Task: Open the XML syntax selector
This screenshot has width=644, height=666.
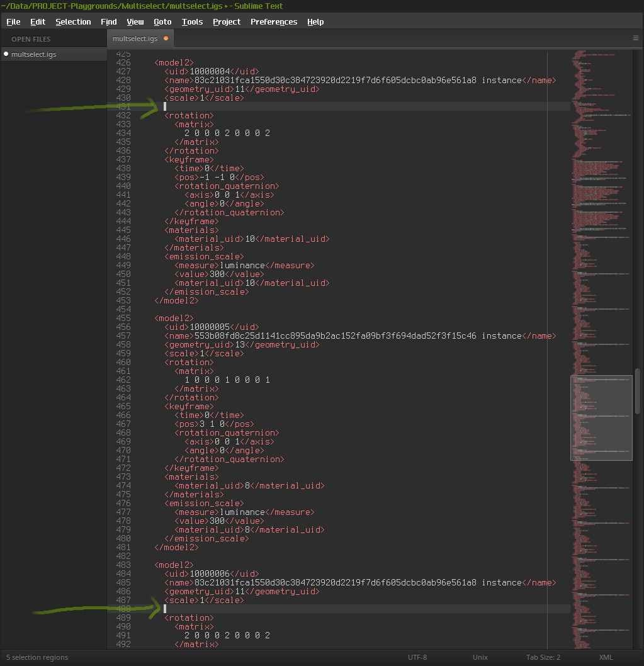Action: point(606,657)
